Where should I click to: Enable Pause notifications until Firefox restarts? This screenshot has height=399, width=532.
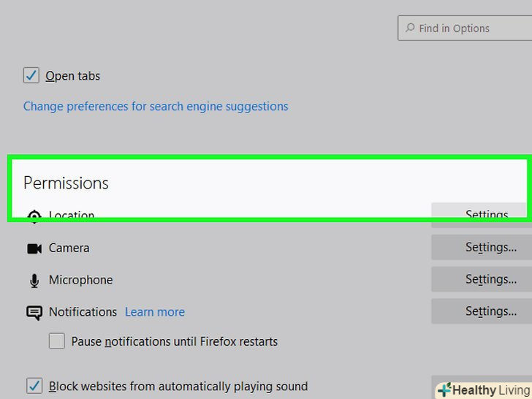57,341
